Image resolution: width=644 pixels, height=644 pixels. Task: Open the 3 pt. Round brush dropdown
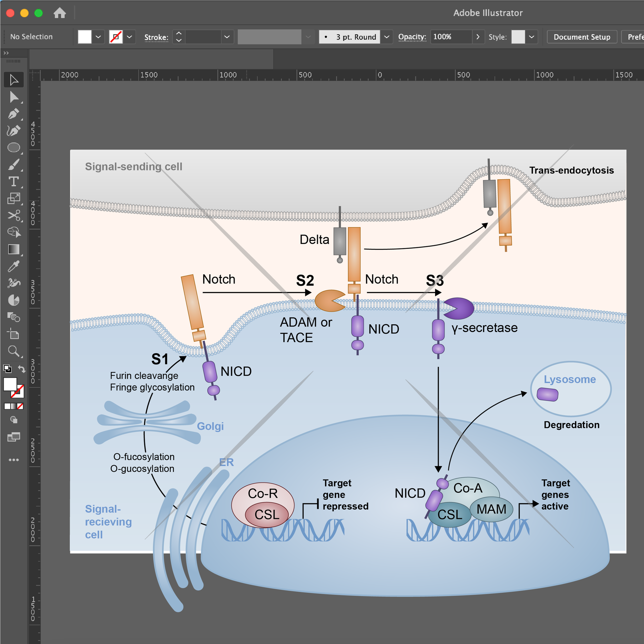(x=386, y=37)
